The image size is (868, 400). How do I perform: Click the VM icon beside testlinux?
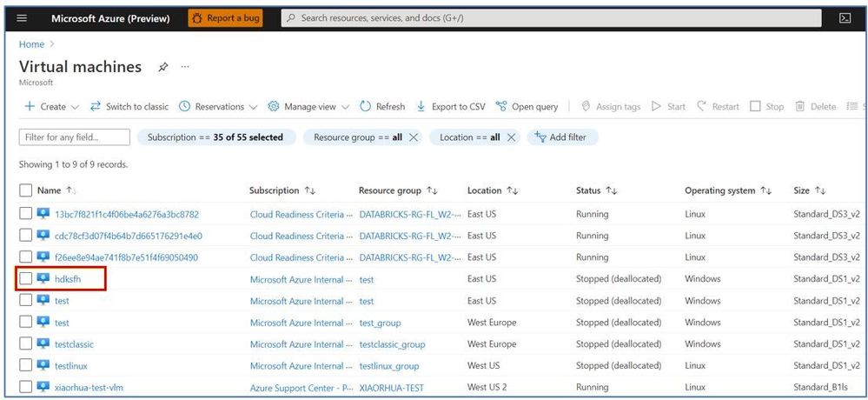click(x=43, y=364)
